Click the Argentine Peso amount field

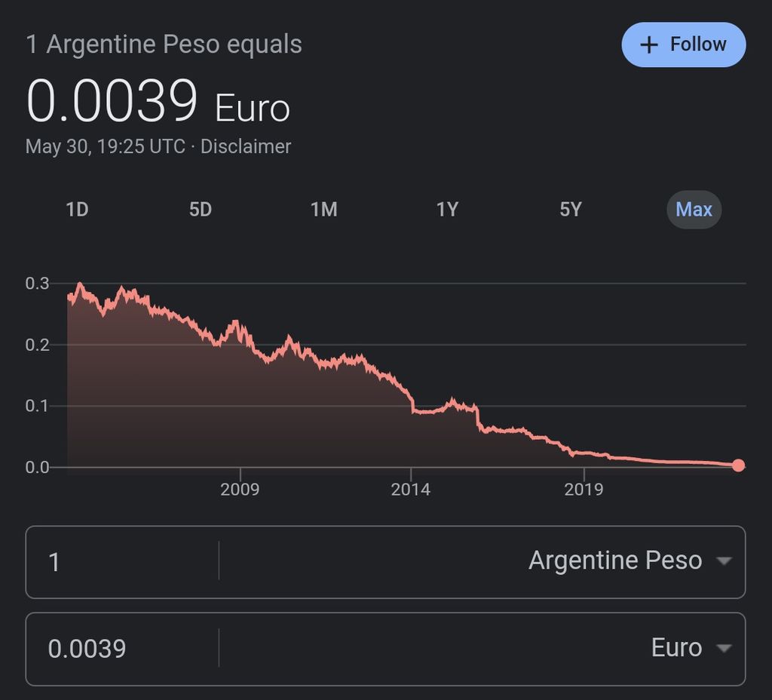click(121, 562)
